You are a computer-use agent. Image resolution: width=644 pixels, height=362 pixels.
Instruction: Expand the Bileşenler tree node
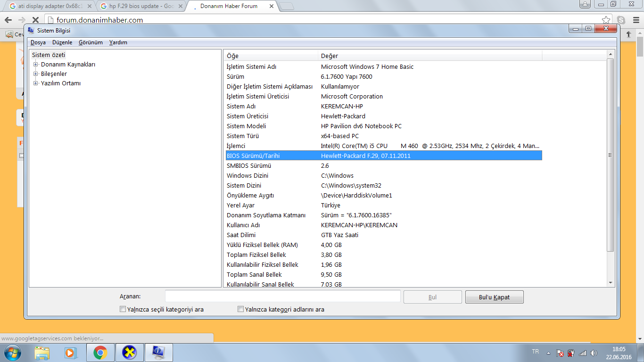point(36,74)
